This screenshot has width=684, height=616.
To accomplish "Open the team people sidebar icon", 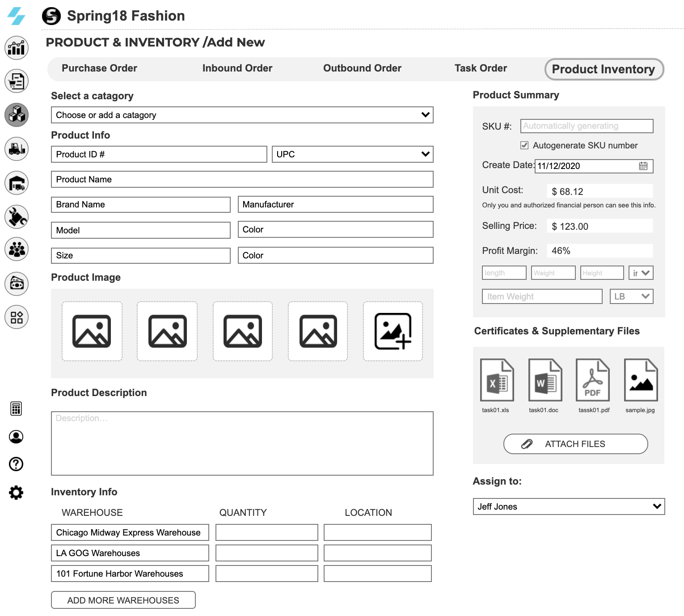I will [x=17, y=249].
